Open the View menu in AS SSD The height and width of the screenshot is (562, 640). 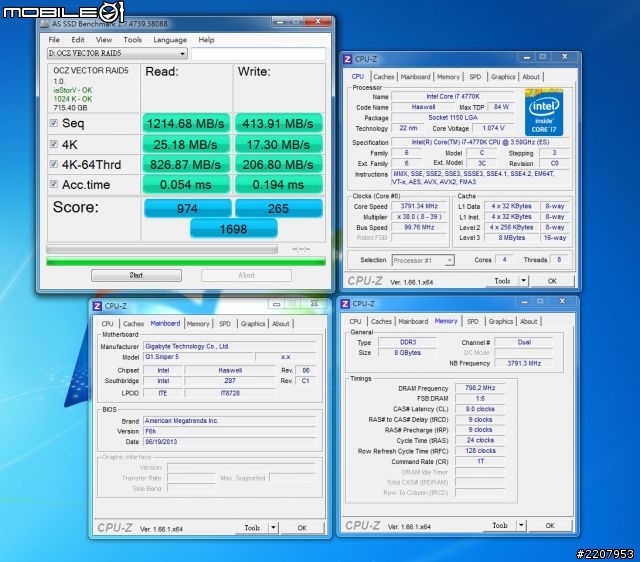pyautogui.click(x=104, y=40)
